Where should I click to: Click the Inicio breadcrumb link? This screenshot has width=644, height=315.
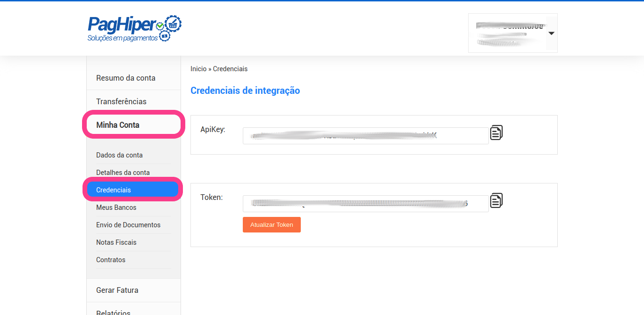(198, 69)
